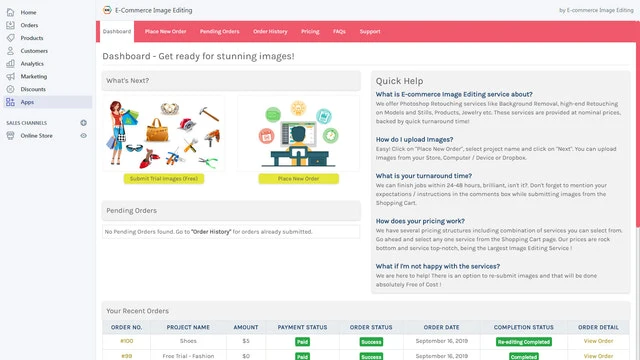Click "by E-commerce Image Editing" text at top right

click(x=596, y=10)
